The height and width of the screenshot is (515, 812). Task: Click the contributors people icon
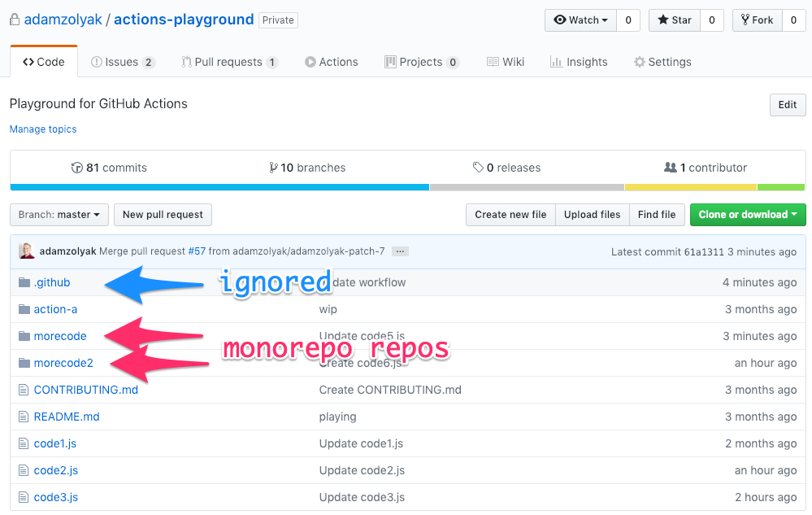[670, 168]
